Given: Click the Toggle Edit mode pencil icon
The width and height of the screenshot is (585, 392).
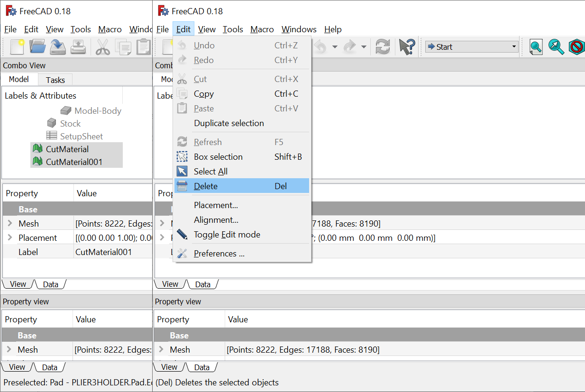Looking at the screenshot, I should pos(182,234).
